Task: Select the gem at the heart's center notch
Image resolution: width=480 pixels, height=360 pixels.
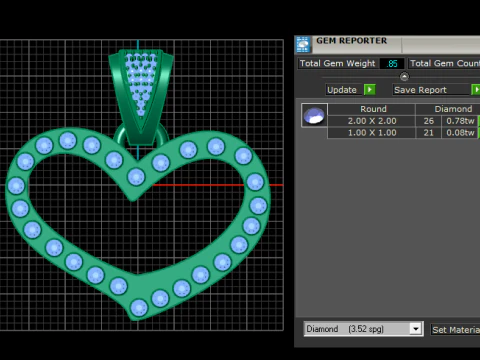Action: pos(136,177)
